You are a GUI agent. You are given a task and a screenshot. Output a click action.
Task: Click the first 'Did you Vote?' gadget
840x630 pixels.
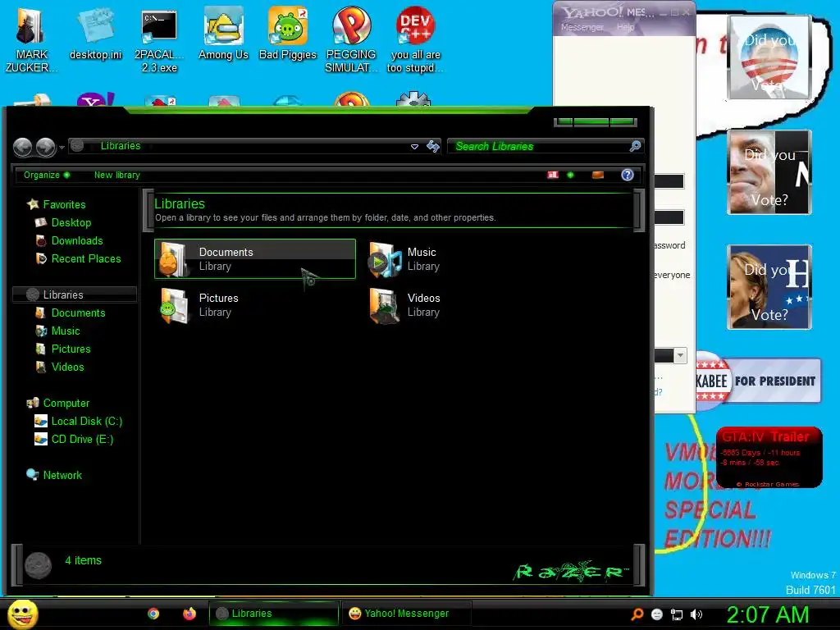point(769,57)
